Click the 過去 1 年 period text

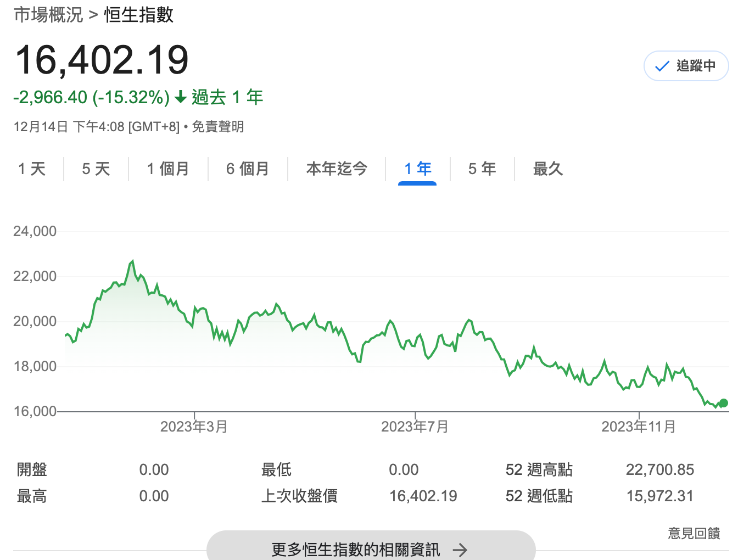[227, 97]
